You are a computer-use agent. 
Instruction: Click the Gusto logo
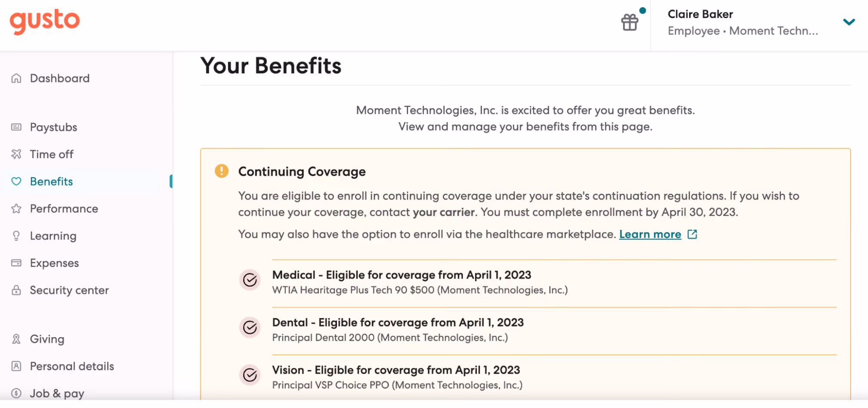[x=45, y=21]
